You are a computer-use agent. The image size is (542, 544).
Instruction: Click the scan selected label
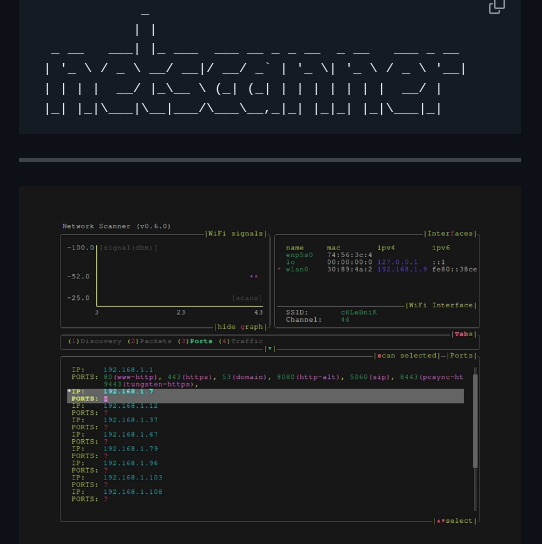[x=407, y=356]
